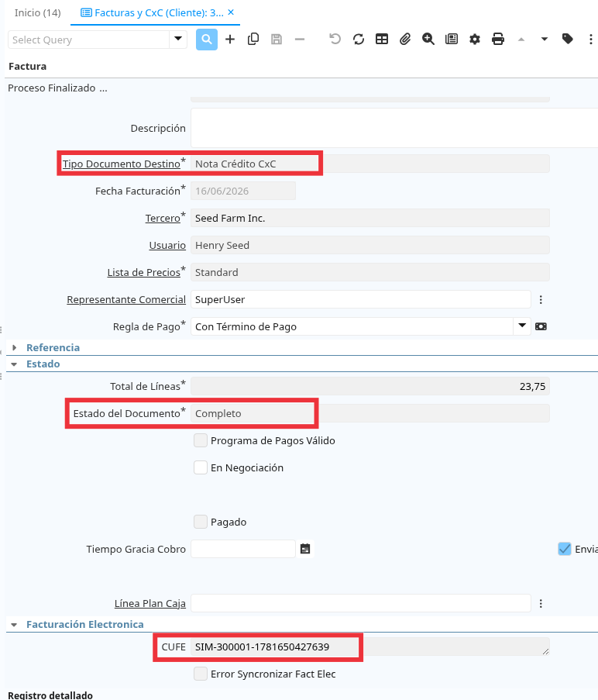Viewport: 598px width, 700px height.
Task: Print the document with printer icon
Action: [x=497, y=40]
